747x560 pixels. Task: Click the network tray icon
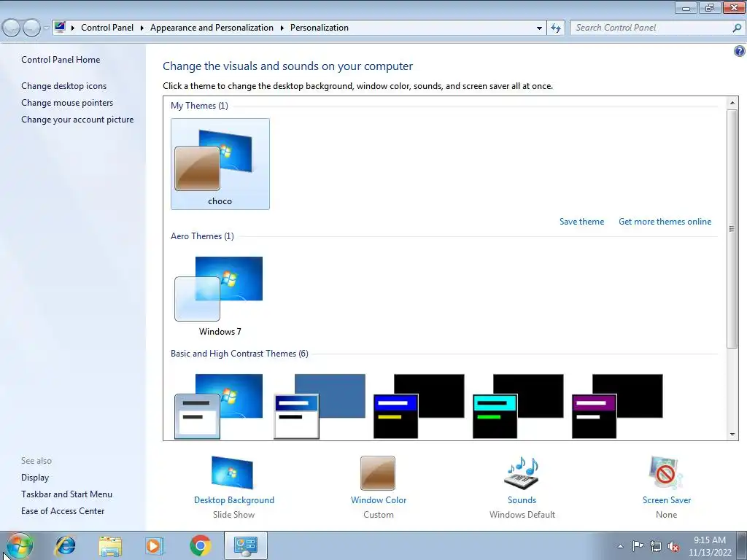click(656, 547)
